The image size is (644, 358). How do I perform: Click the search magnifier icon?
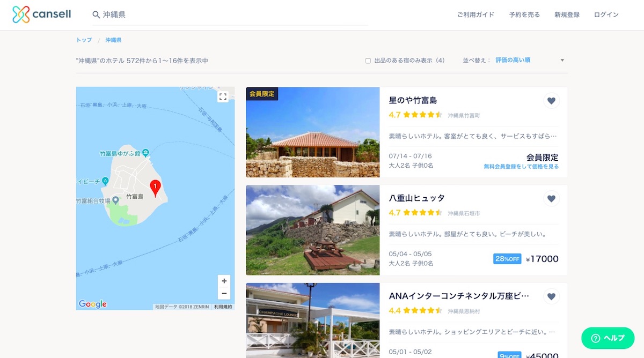96,15
